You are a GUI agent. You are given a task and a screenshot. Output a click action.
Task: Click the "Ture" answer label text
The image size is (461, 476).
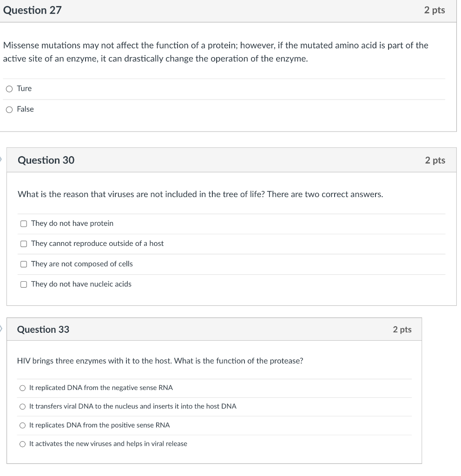click(24, 89)
